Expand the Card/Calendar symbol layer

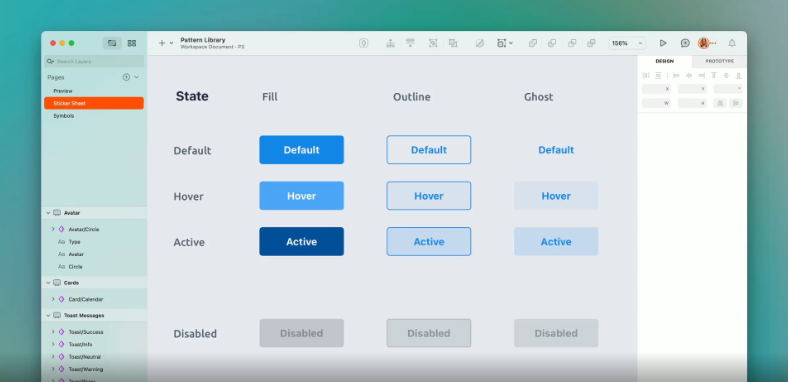53,299
